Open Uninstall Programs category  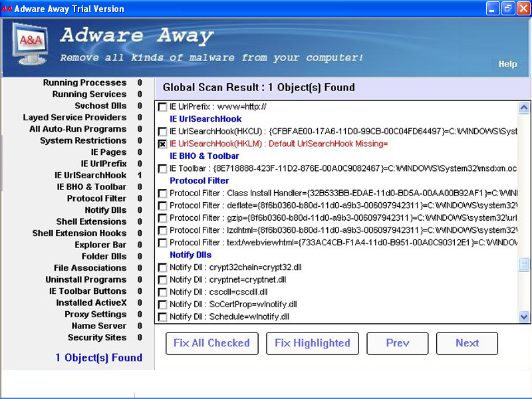(x=86, y=280)
